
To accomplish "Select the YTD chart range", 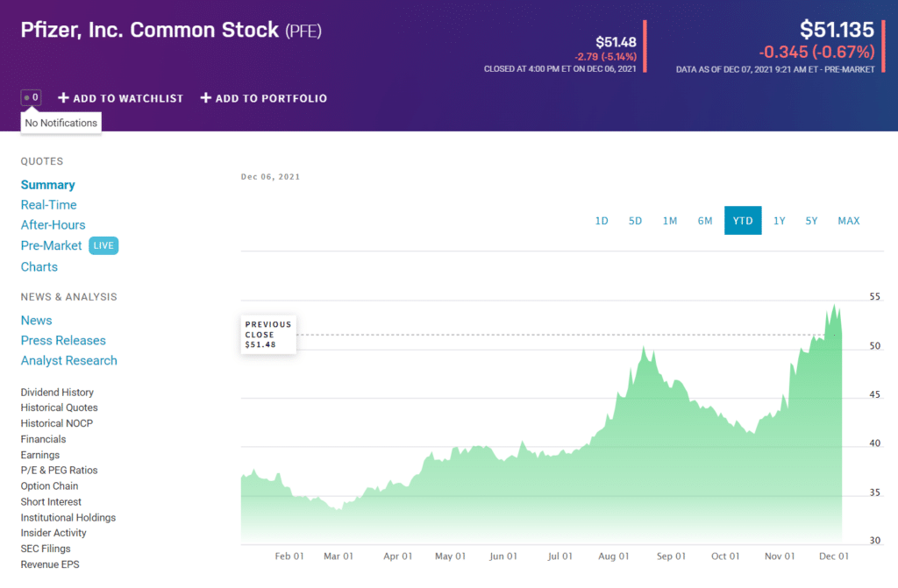I will pyautogui.click(x=743, y=221).
